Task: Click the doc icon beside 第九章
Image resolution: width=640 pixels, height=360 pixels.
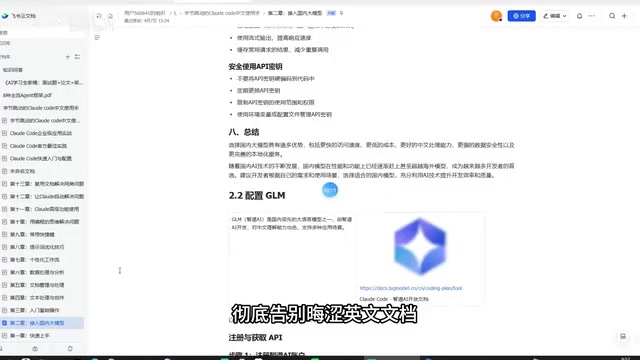Action: [4, 234]
